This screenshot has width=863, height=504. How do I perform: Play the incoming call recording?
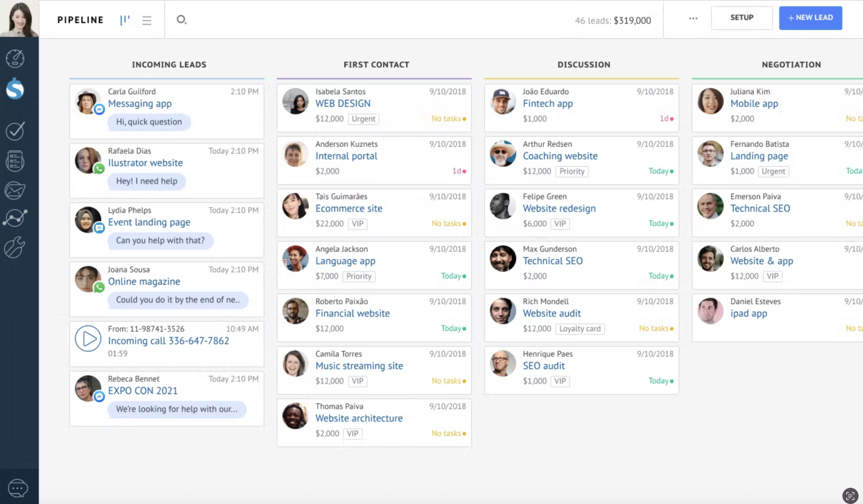[88, 339]
